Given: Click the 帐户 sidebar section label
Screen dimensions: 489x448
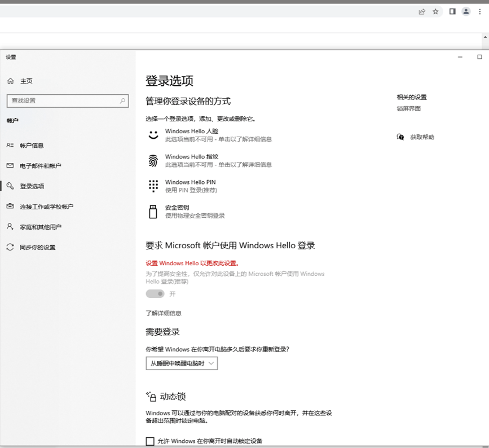Looking at the screenshot, I should click(x=12, y=120).
